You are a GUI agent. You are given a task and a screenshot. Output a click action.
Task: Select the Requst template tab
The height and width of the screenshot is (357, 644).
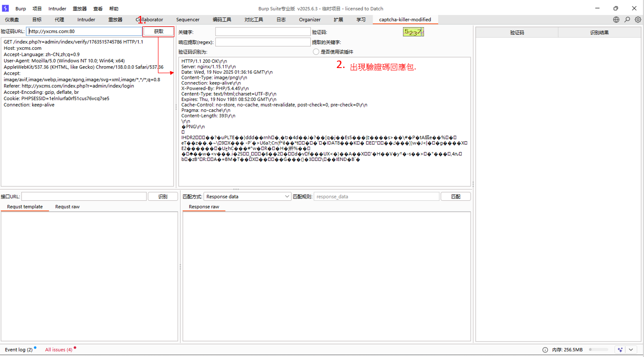click(x=25, y=207)
